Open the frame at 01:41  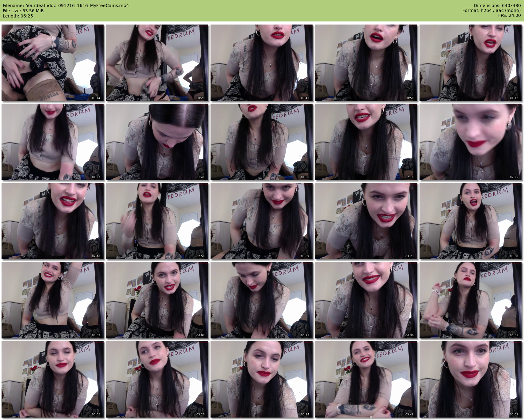[157, 142]
